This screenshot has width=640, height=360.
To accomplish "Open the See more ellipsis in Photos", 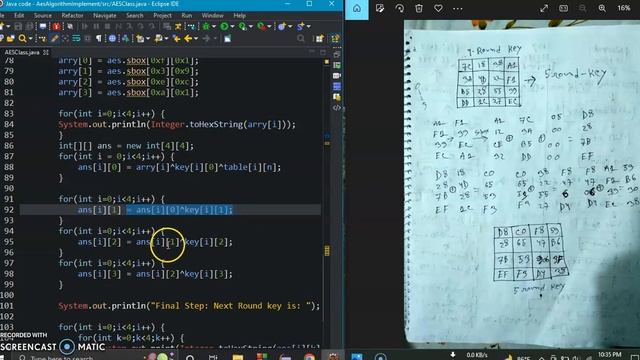I will point(458,9).
